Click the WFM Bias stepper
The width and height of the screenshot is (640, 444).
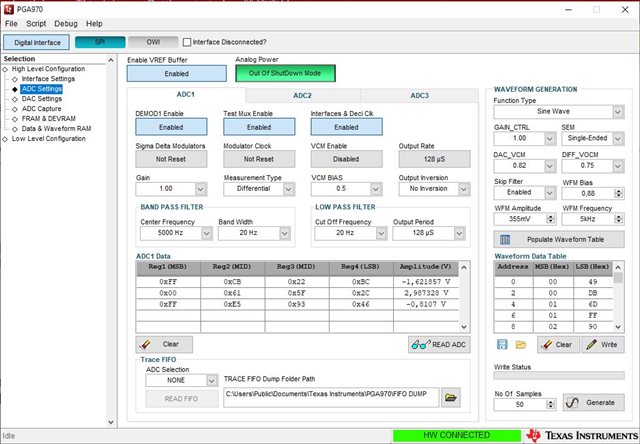pyautogui.click(x=619, y=193)
